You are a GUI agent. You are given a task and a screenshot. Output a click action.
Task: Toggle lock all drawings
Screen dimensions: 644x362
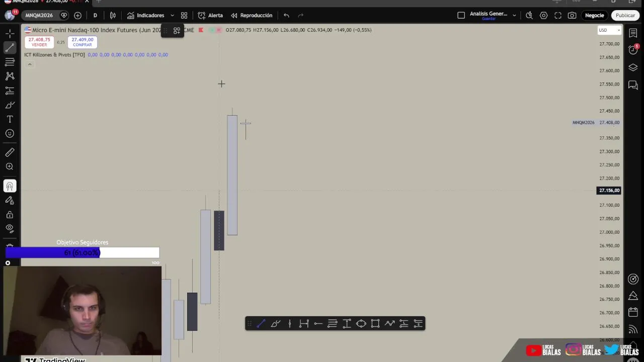tap(10, 215)
